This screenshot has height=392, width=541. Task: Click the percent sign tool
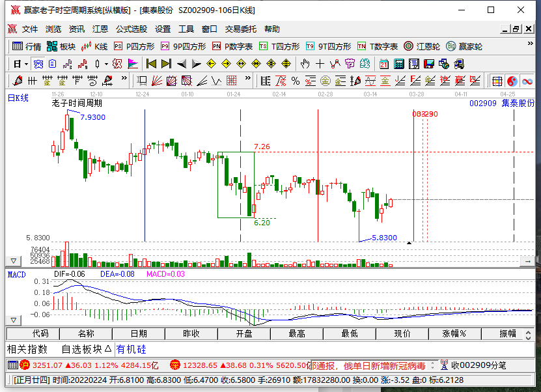[296, 81]
